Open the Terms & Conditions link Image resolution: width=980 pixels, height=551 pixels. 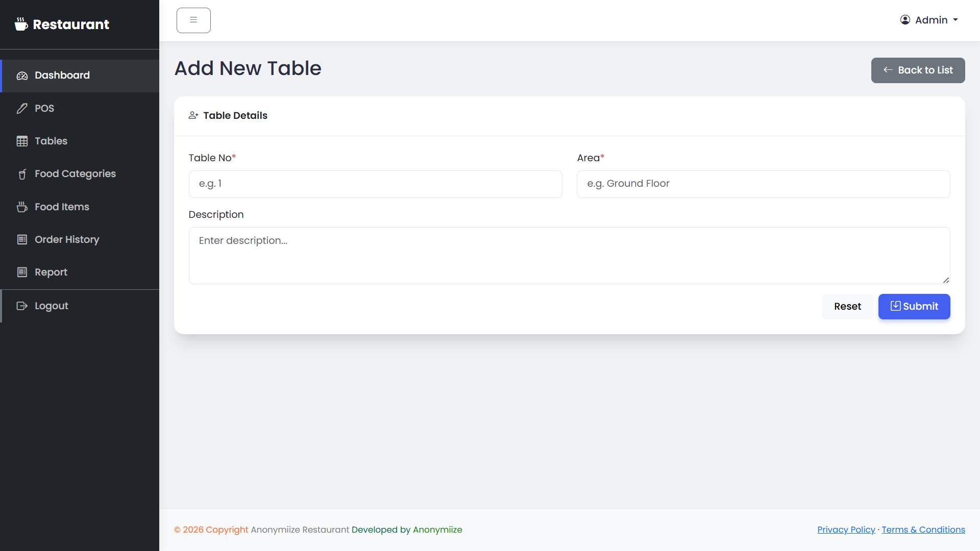click(923, 530)
